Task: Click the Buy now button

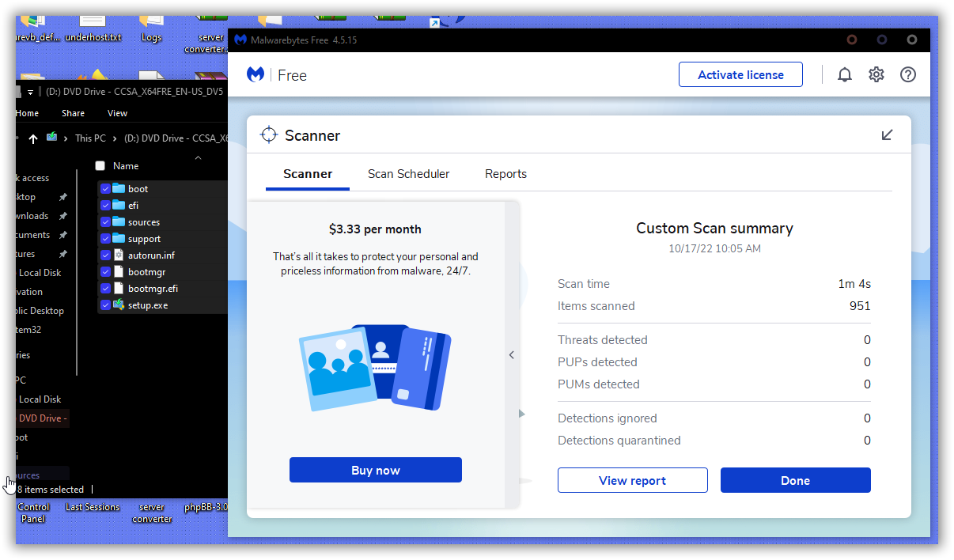Action: pyautogui.click(x=376, y=470)
